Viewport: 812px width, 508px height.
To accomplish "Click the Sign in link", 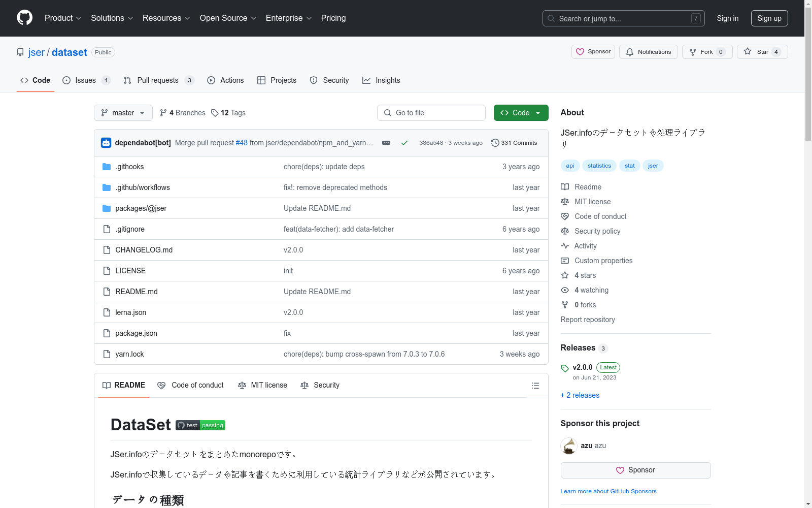I will (728, 18).
